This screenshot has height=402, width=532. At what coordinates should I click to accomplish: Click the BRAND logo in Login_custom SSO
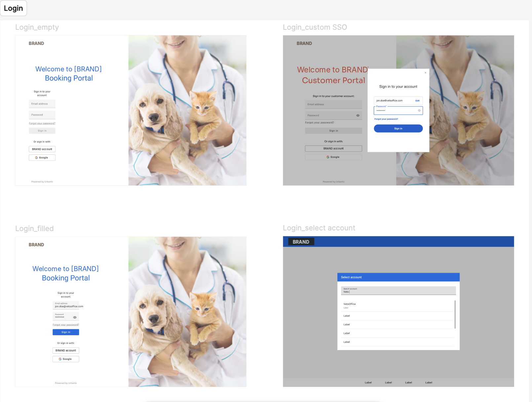[x=304, y=43]
